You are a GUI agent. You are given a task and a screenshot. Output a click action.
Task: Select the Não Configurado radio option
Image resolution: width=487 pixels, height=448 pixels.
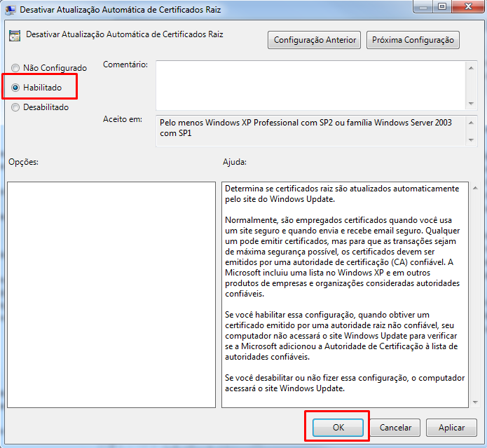coord(15,68)
